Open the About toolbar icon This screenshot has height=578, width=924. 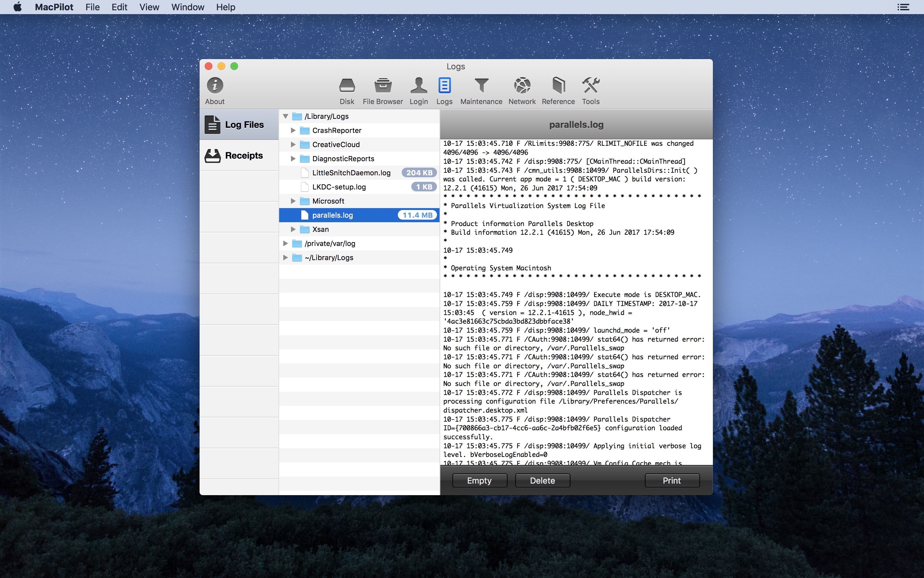(x=215, y=91)
